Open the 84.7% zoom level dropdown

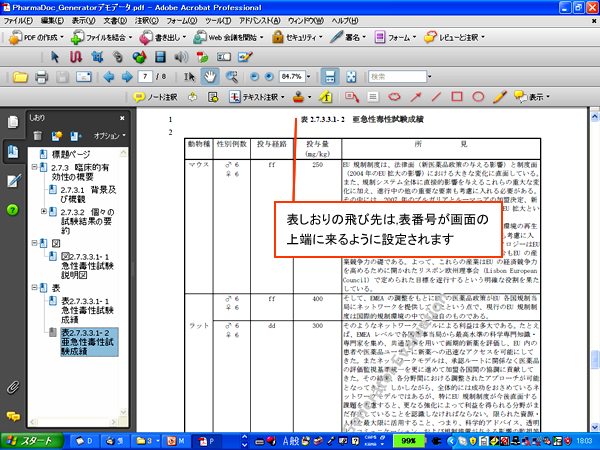pyautogui.click(x=308, y=77)
